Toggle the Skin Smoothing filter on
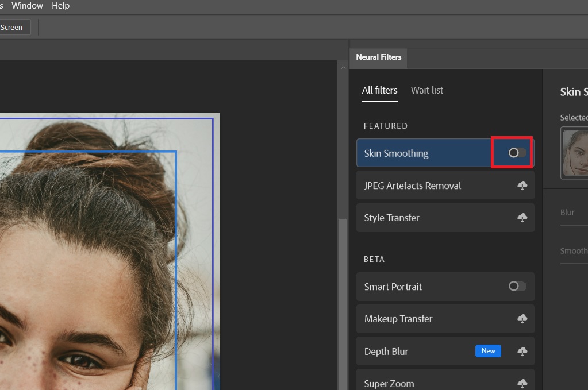Screen dimensions: 588x390 click(517, 153)
